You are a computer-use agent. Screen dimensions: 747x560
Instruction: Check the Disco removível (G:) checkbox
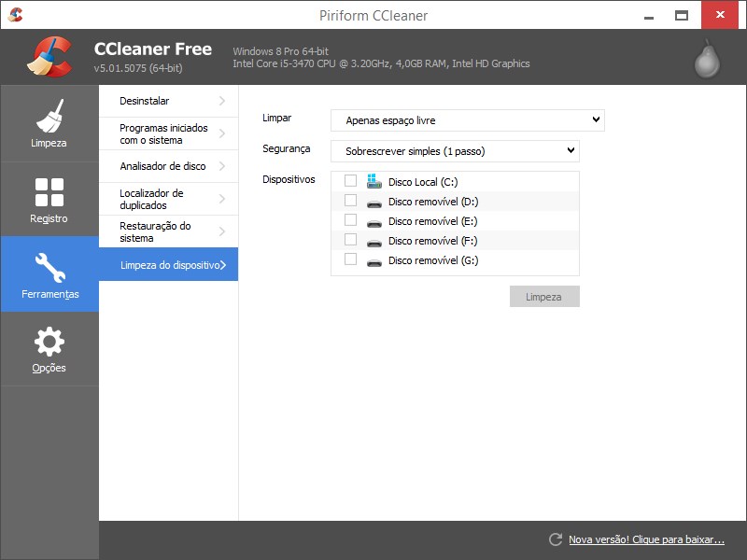click(x=351, y=259)
